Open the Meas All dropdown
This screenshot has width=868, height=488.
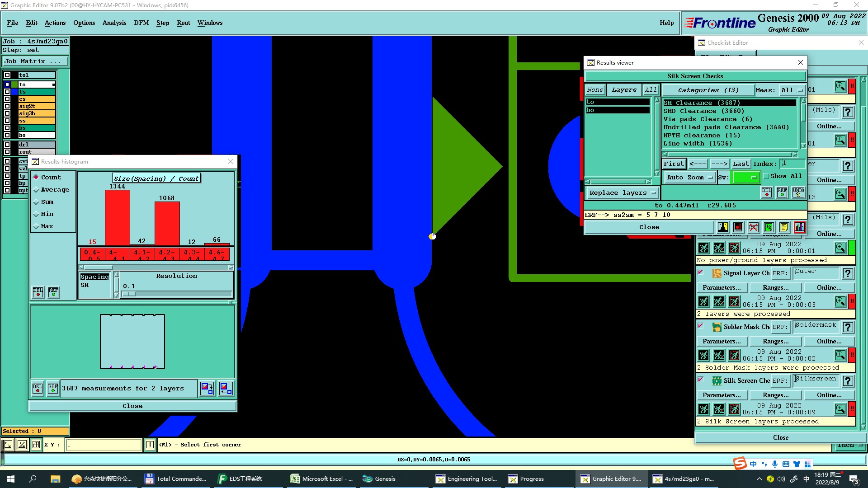(x=792, y=90)
